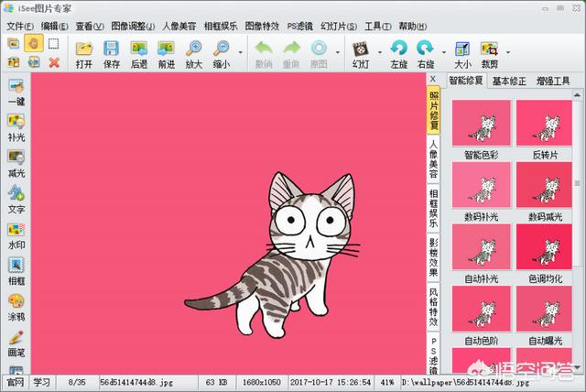The image size is (586, 392).
Task: Expand dropdown arrow next to 幻灯
Action: (x=380, y=53)
